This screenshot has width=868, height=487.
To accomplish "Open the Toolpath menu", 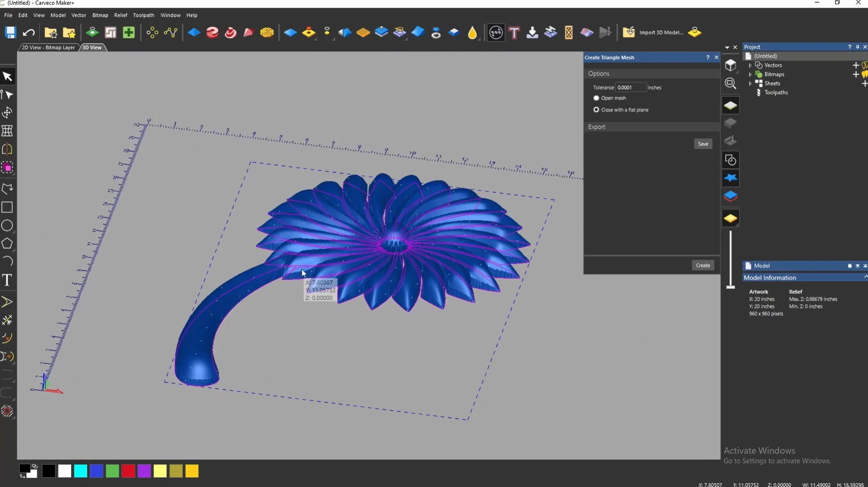I will click(x=143, y=15).
